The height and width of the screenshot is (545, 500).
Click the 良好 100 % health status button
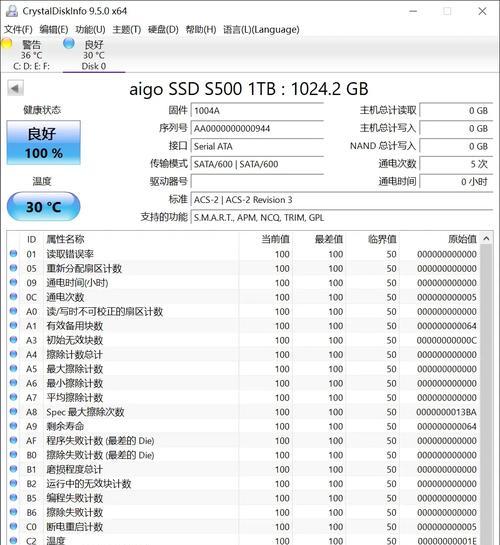point(44,143)
